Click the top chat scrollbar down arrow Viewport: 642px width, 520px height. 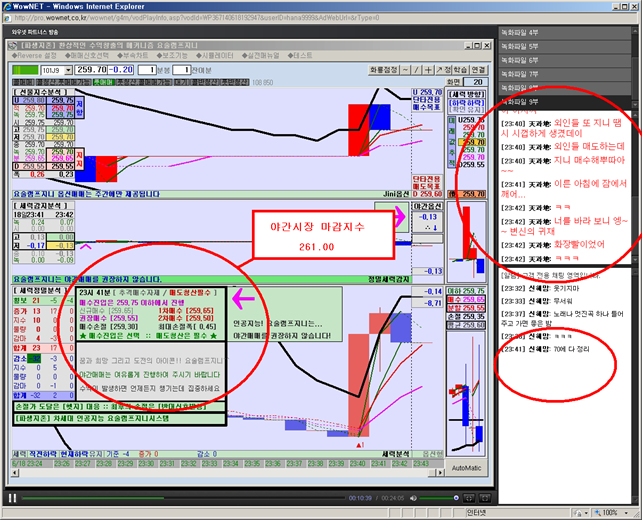coord(636,259)
